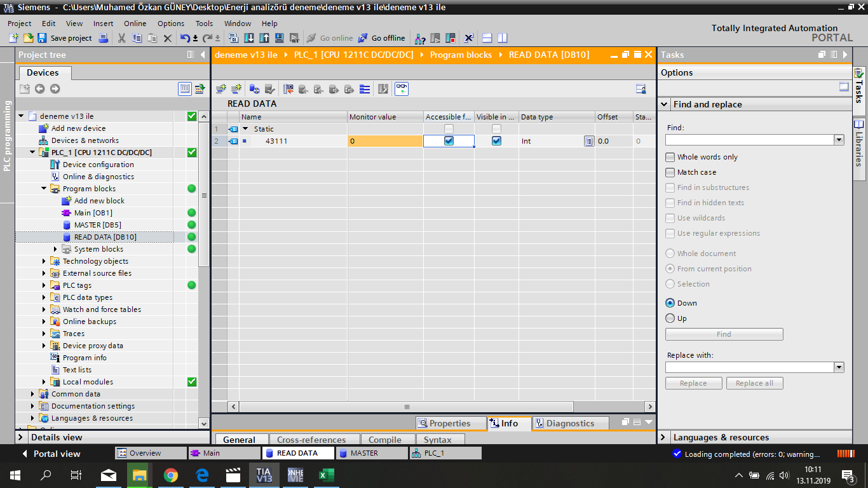Click the Split editor vertically icon
The image size is (868, 488).
click(503, 38)
